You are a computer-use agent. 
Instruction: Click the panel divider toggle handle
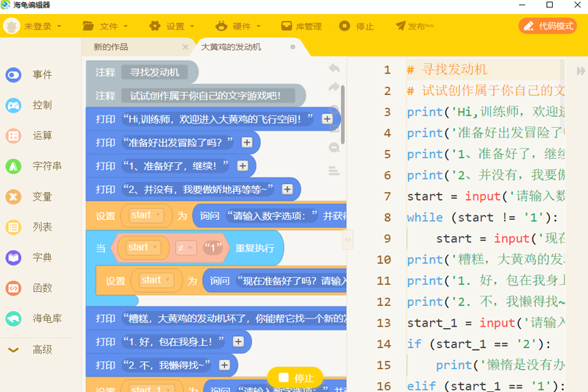click(x=348, y=240)
